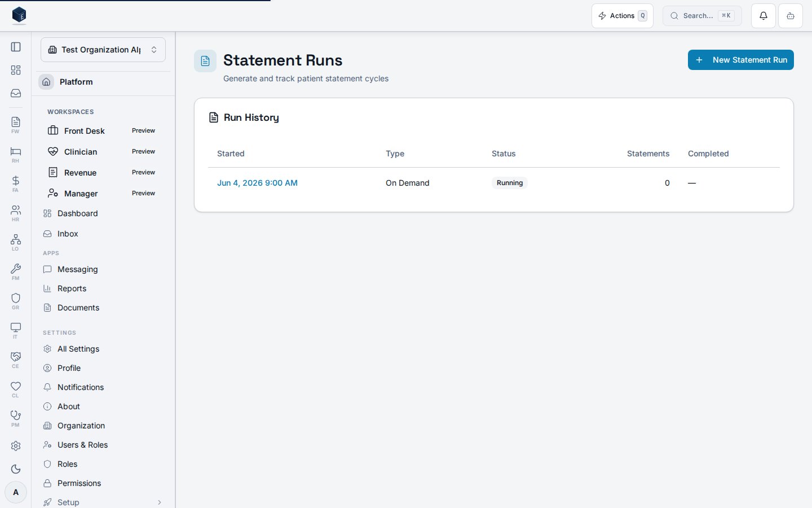
Task: Click the Completed column header
Action: pos(708,154)
